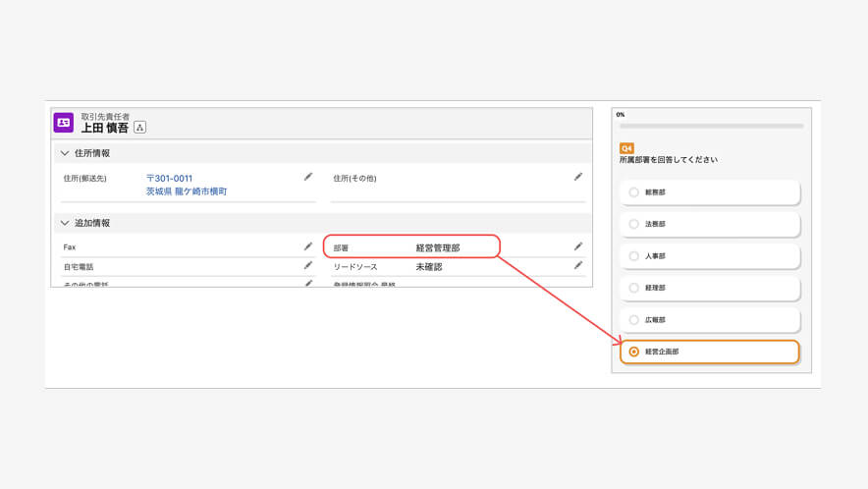Select the 法務部 radio option
The image size is (868, 489).
(x=634, y=224)
